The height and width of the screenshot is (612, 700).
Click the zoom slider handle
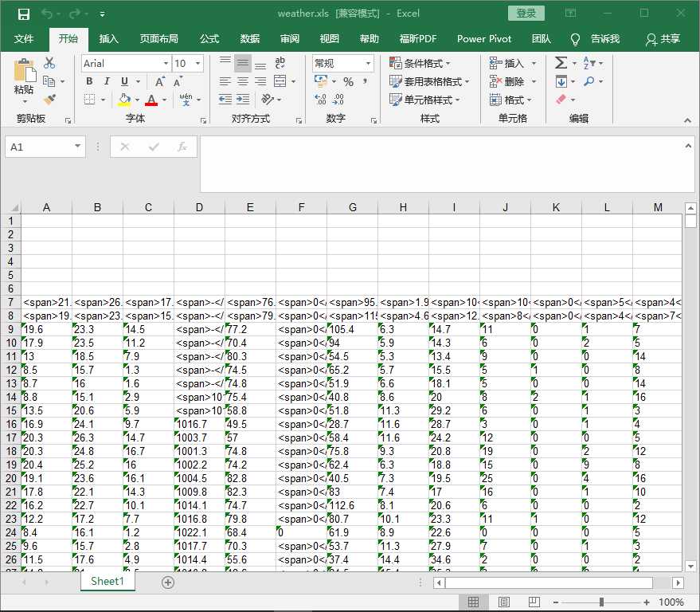click(x=601, y=602)
